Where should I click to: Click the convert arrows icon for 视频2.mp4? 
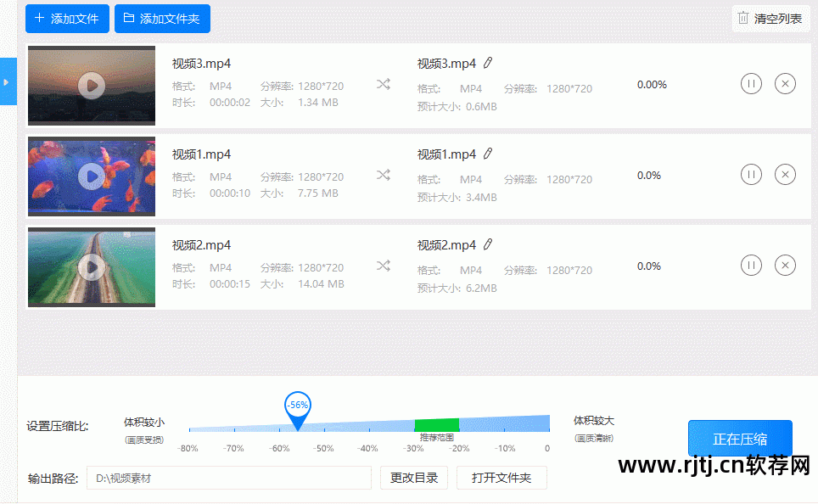coord(384,266)
